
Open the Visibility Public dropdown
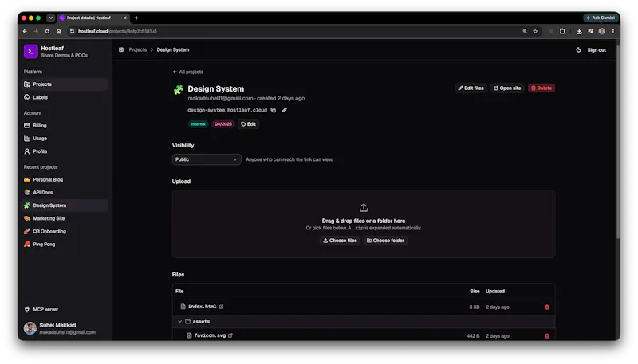click(207, 159)
